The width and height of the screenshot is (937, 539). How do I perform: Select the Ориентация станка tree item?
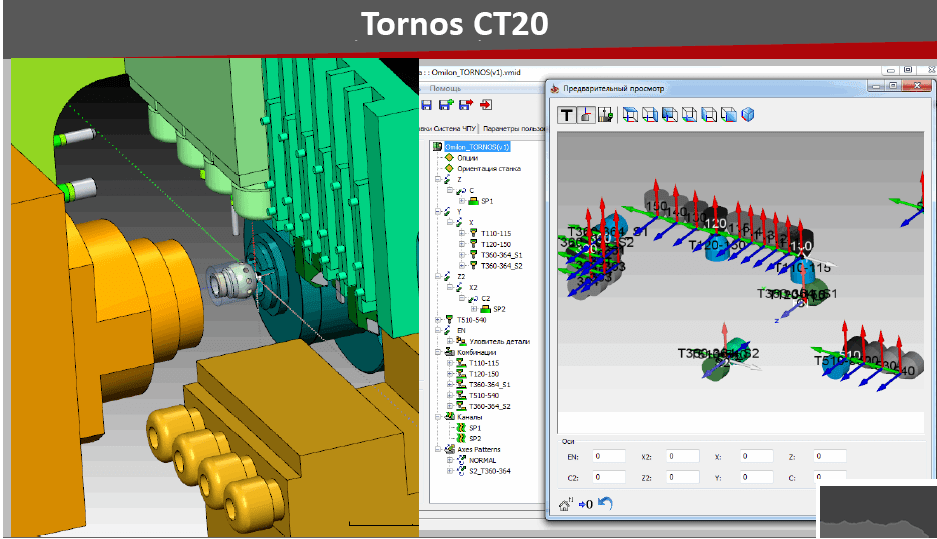pos(488,169)
